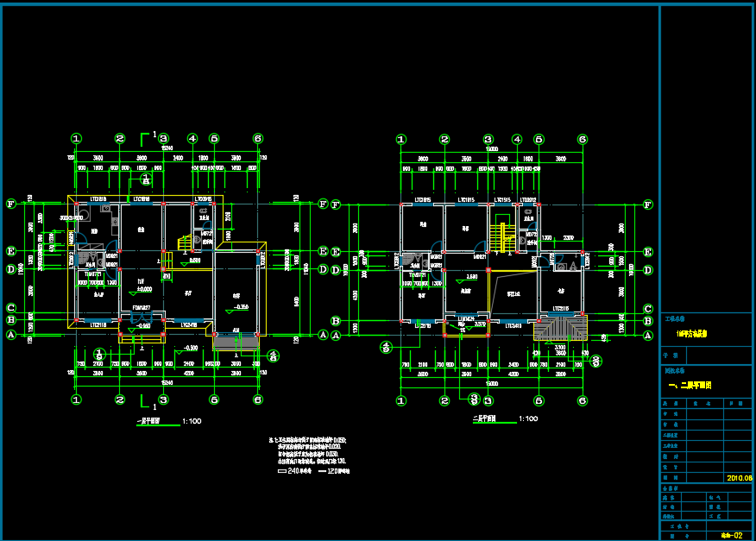Pick the 4/5 detail callout on second-floor plan
The width and height of the screenshot is (756, 541).
[x=386, y=347]
